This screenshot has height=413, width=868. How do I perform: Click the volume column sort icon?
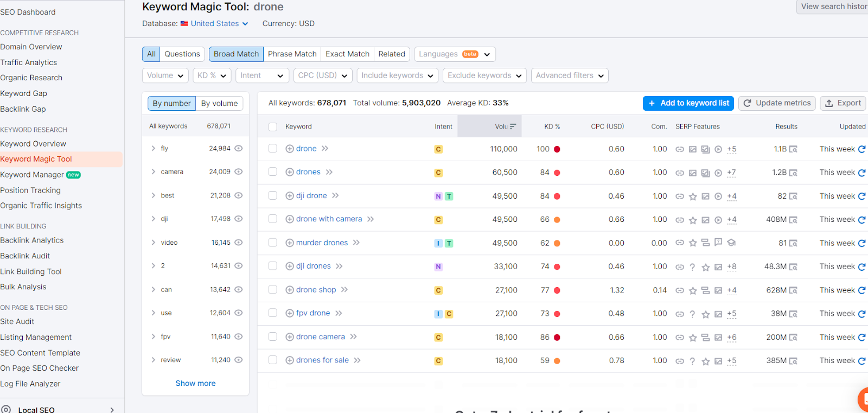[x=513, y=126]
